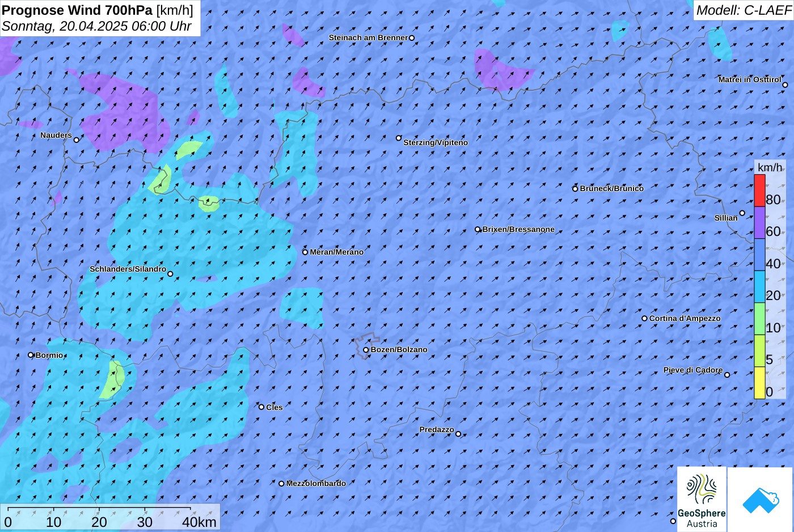Click the "Modell: C-LAEF" label
This screenshot has height=532, width=794.
point(744,10)
